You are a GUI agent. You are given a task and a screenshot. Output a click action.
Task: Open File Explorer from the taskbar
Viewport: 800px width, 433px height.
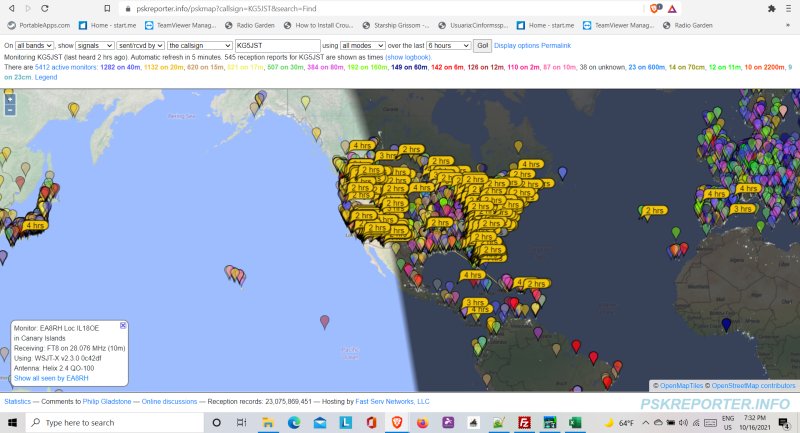(x=267, y=422)
